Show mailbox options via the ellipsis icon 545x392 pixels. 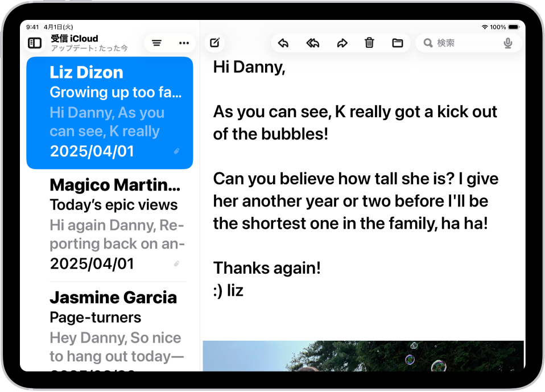183,42
